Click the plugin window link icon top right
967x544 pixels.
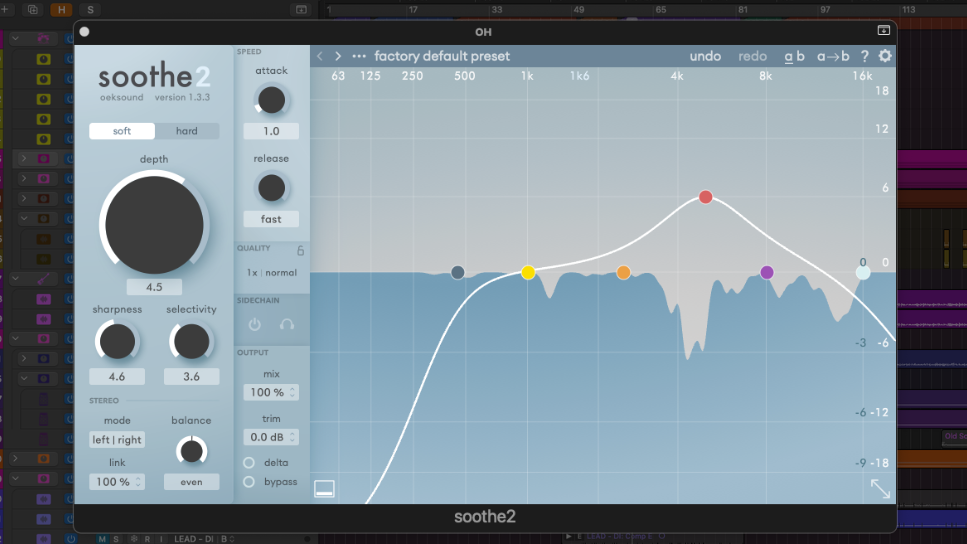click(884, 30)
